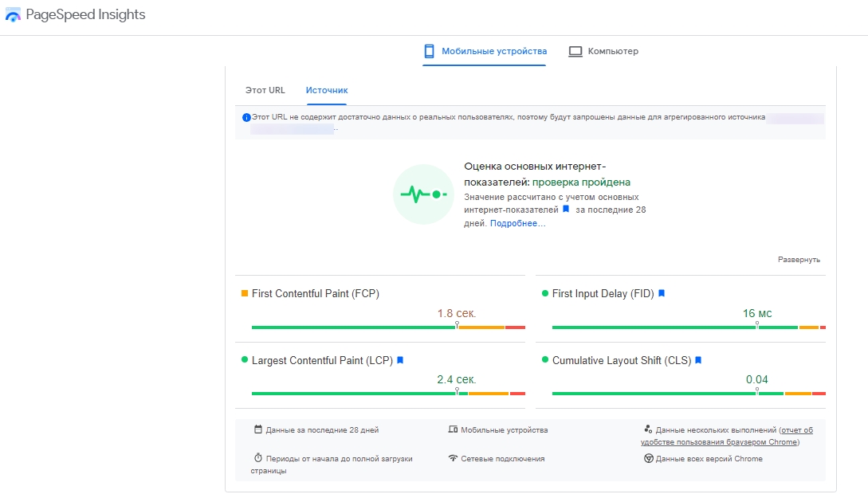Open the 'Подробнее…' link

(x=517, y=224)
